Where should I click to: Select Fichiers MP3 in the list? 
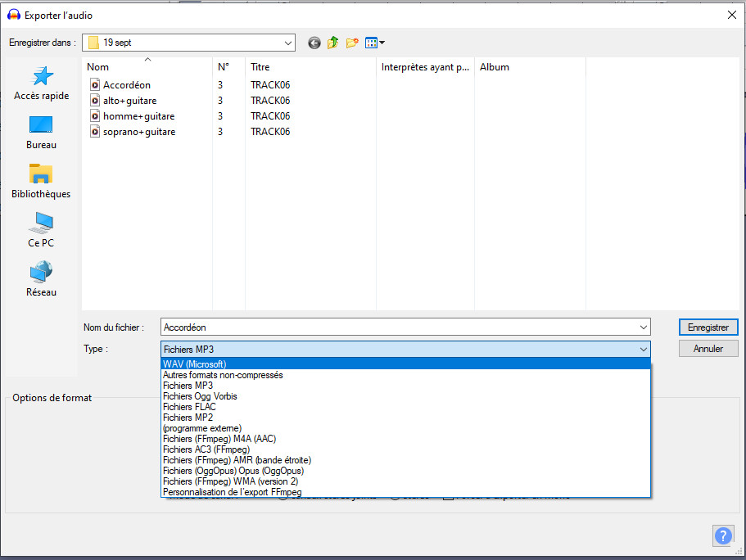pyautogui.click(x=405, y=386)
